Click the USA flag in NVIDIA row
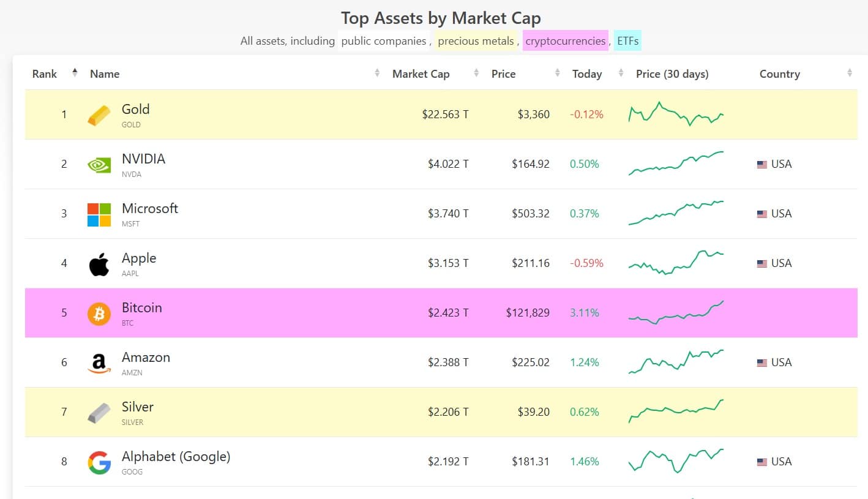The height and width of the screenshot is (499, 868). (x=762, y=164)
